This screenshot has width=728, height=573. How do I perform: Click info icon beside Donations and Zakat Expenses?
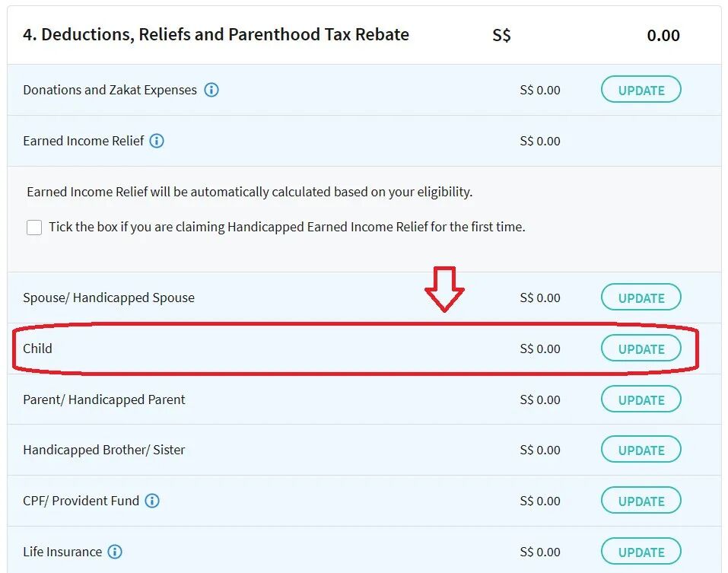pos(211,90)
